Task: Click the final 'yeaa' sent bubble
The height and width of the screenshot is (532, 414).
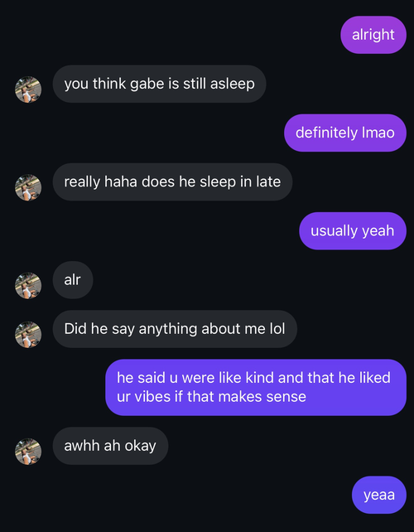Action: click(x=379, y=495)
